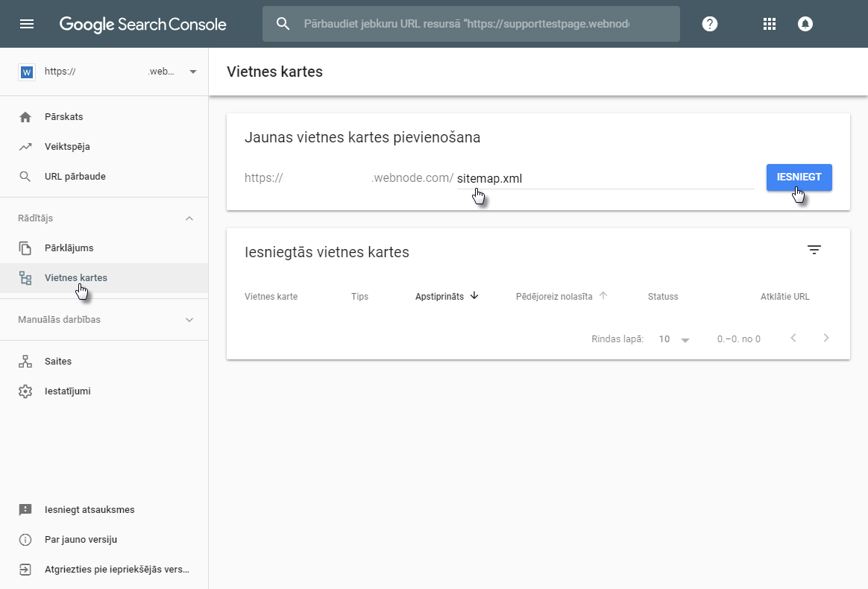Click the IESNIEGT submit button
The image size is (868, 589).
[799, 177]
